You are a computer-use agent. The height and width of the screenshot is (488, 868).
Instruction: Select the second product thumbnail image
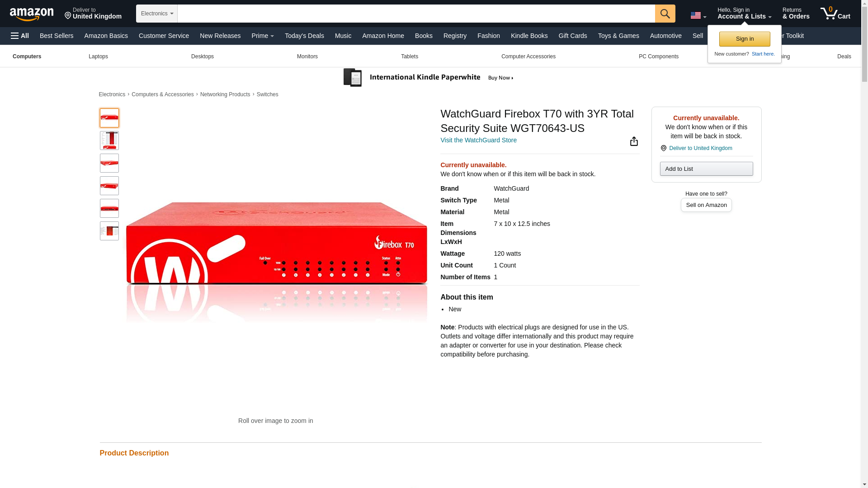(x=109, y=141)
